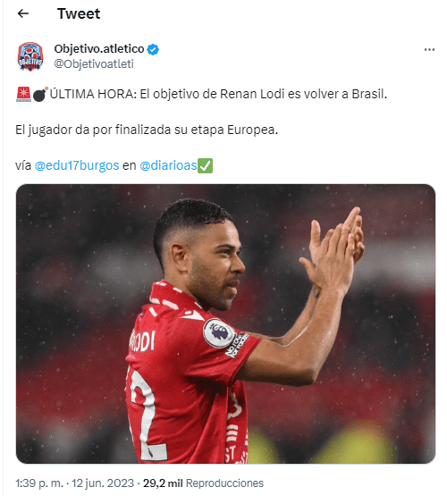Viewport: 447px width, 504px height.
Task: Open the Objetivo.atletico profile avatar
Action: coord(30,56)
